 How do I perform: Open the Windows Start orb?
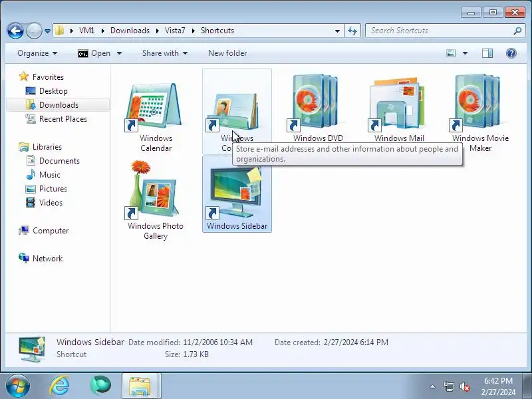tap(18, 386)
